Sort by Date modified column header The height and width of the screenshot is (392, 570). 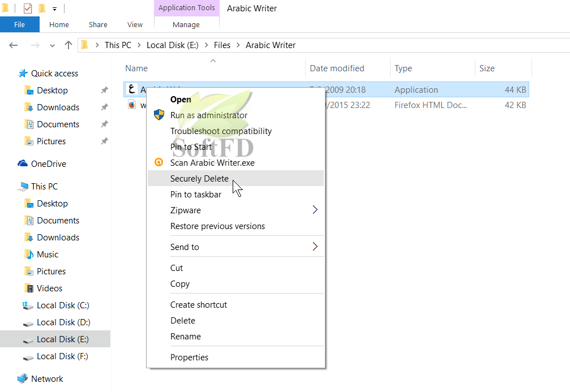[x=348, y=68]
